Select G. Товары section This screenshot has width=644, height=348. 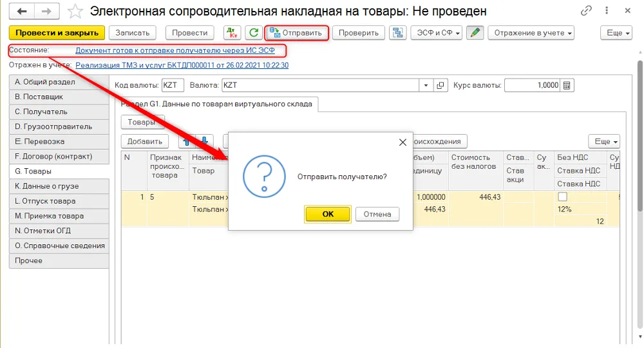(x=59, y=171)
